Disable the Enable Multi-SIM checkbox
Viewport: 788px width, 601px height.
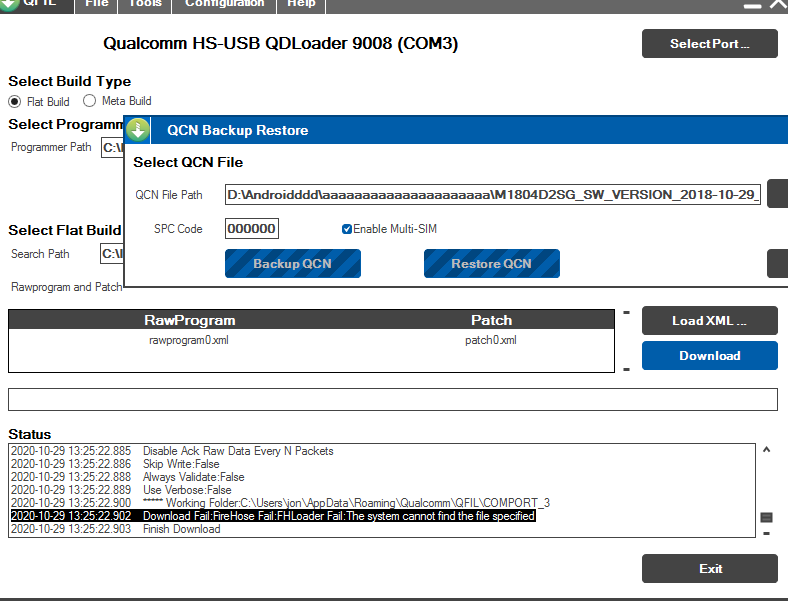click(347, 229)
